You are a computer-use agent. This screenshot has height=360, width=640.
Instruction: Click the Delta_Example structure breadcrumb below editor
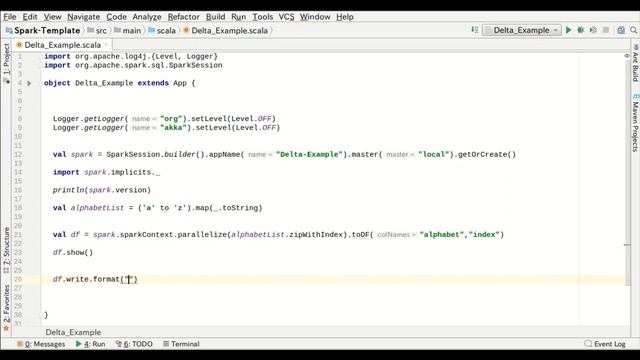coord(73,332)
